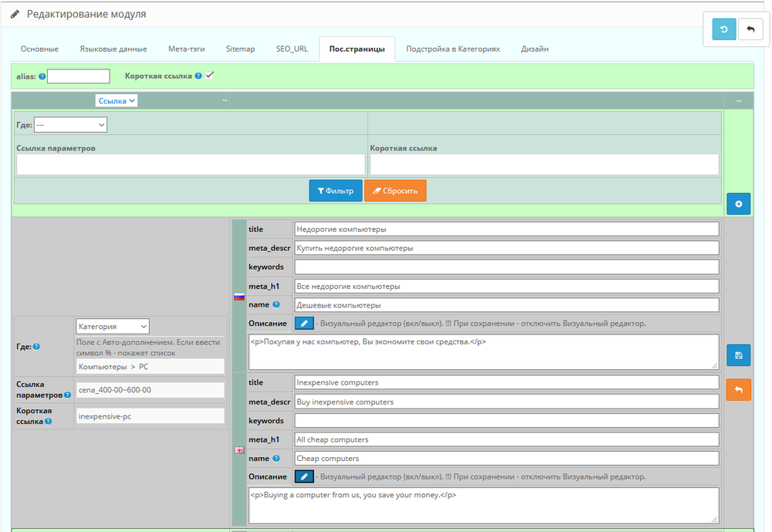This screenshot has height=532, width=772.
Task: Click the orange undo arrow button
Action: 738,389
